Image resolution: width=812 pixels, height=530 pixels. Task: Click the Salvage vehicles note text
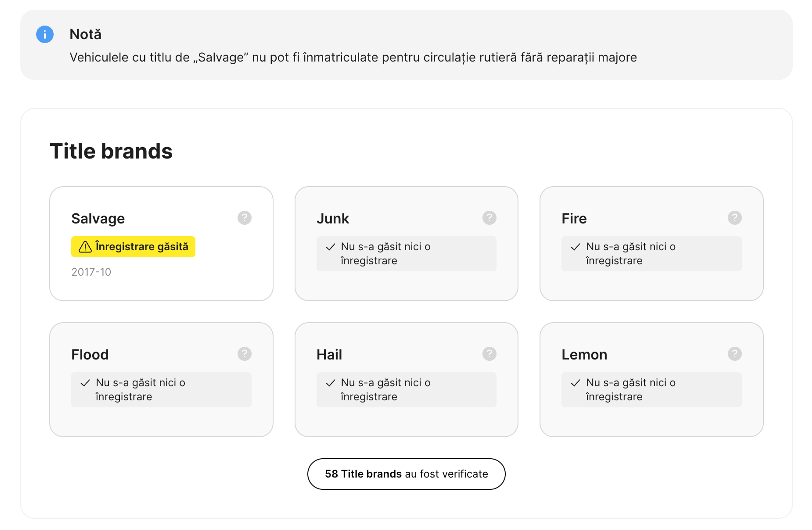[x=353, y=57]
